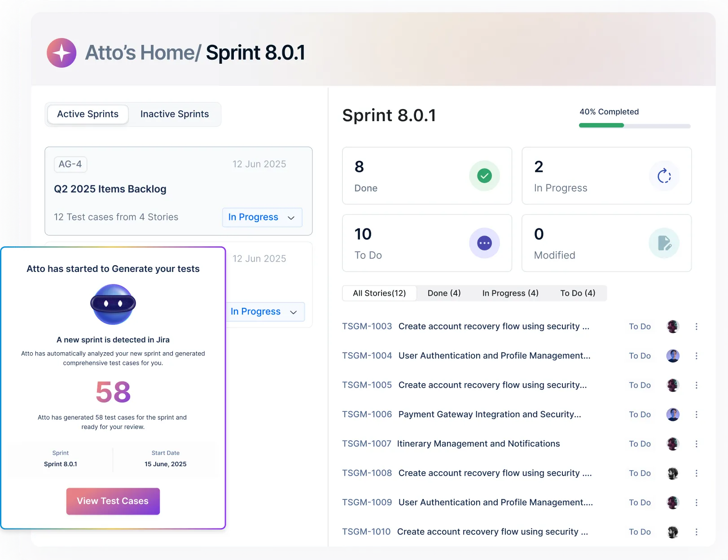The height and width of the screenshot is (560, 728).
Task: Click the In Progress refresh icon
Action: [664, 175]
